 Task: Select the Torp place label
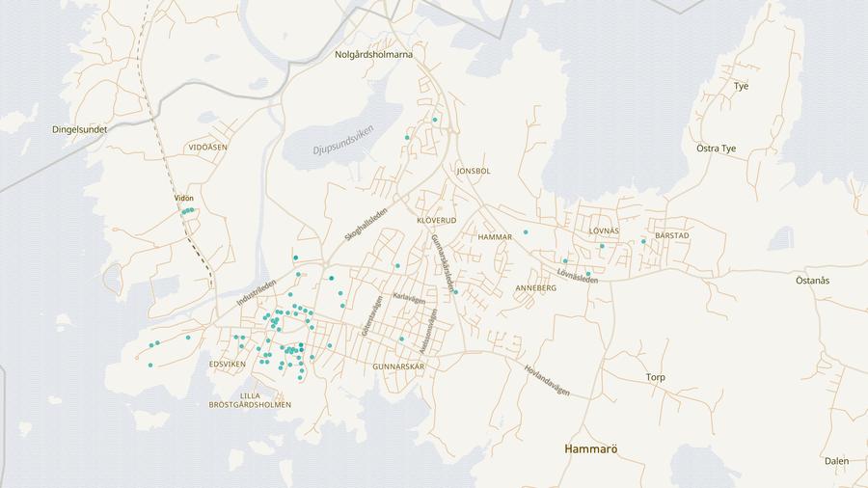coord(656,377)
